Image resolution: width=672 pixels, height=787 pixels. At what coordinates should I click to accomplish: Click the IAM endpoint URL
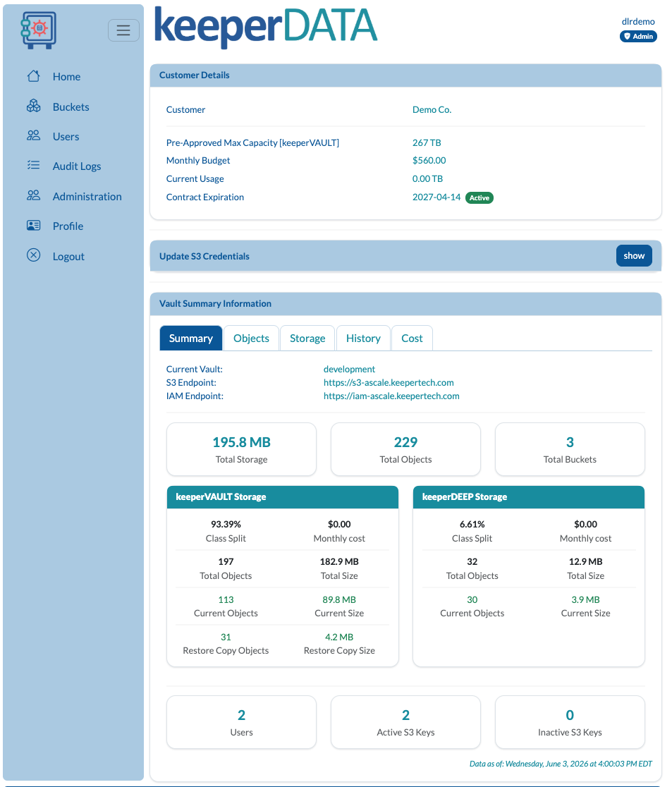[391, 396]
